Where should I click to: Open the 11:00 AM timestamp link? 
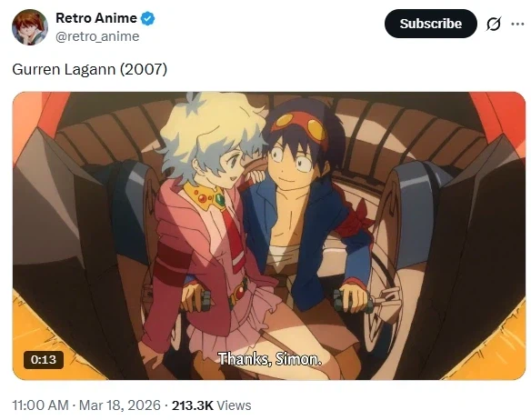pyautogui.click(x=40, y=405)
